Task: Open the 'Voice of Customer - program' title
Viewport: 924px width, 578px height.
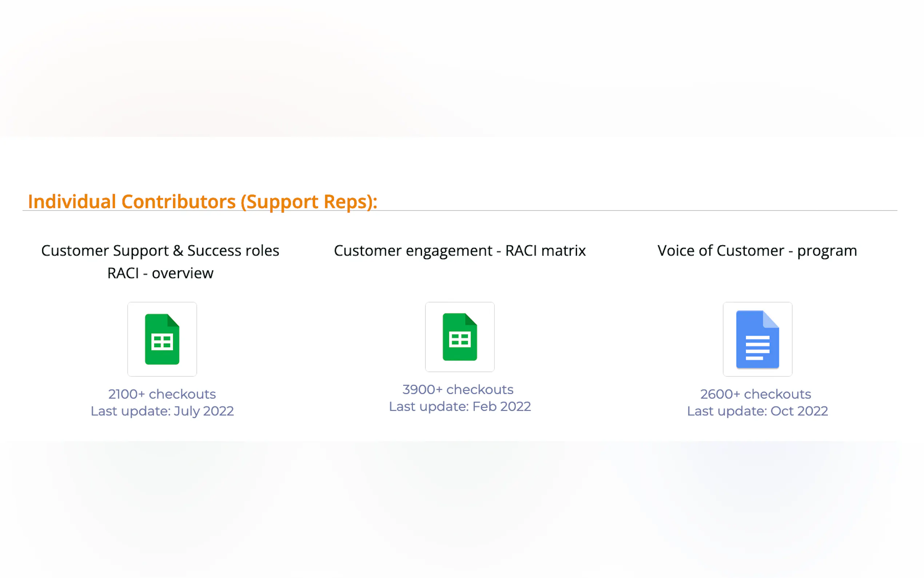Action: 757,251
